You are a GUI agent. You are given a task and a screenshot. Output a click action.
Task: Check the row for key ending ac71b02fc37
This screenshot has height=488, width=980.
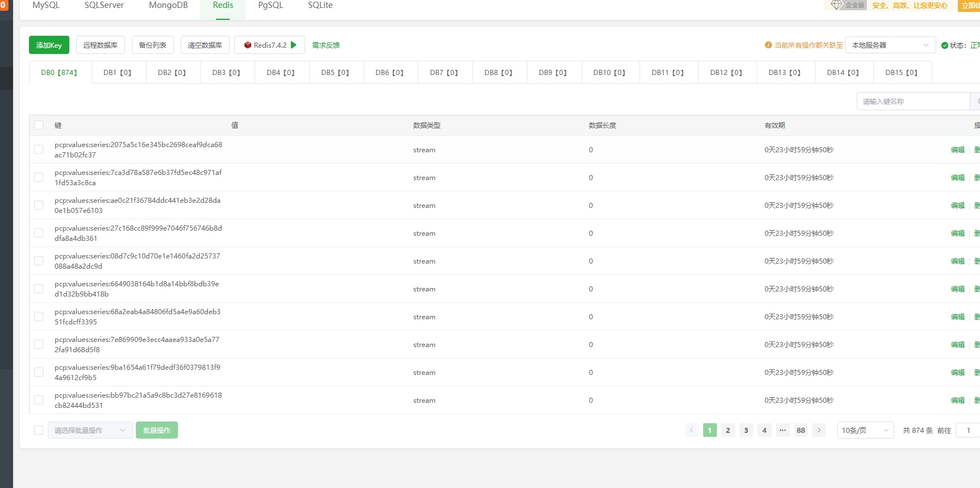coord(39,149)
